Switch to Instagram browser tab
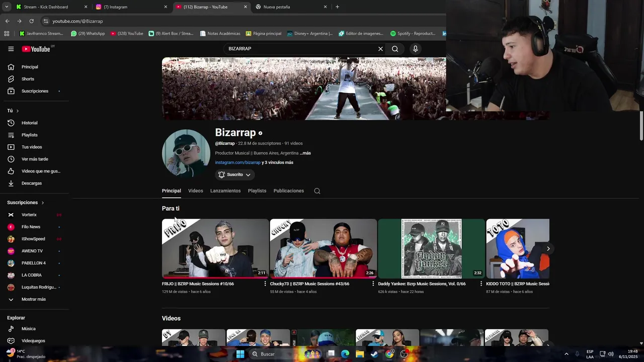644x362 pixels. (131, 7)
